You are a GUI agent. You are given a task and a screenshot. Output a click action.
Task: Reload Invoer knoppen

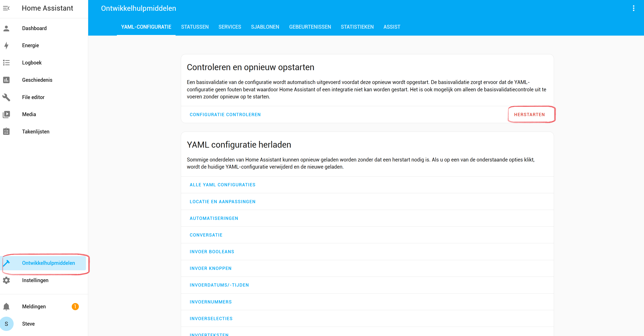211,268
